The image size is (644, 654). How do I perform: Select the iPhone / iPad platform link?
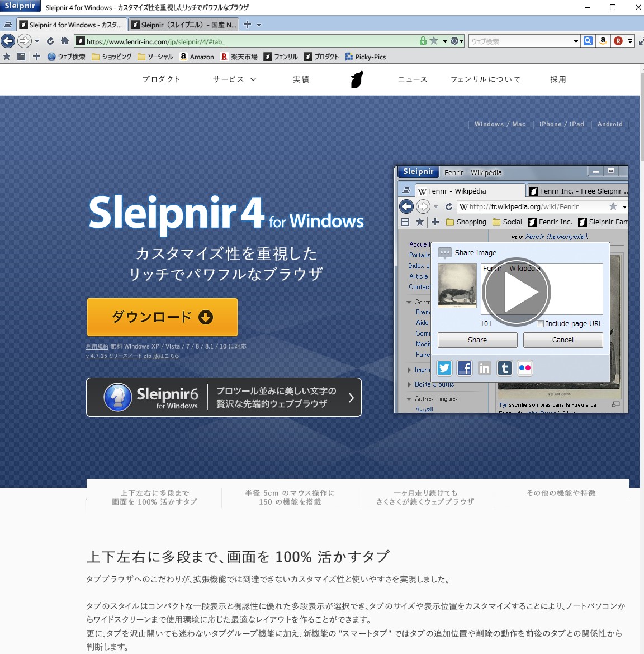tap(561, 124)
